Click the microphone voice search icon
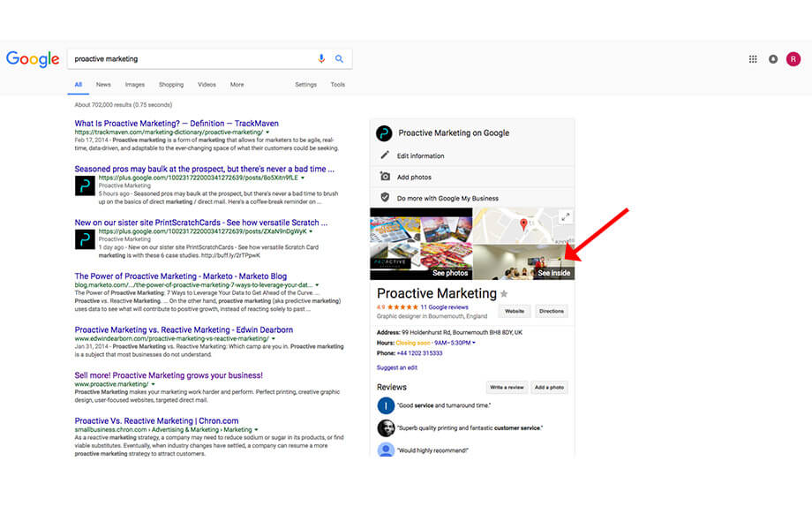Screen dimensions: 812x522 click(x=321, y=58)
